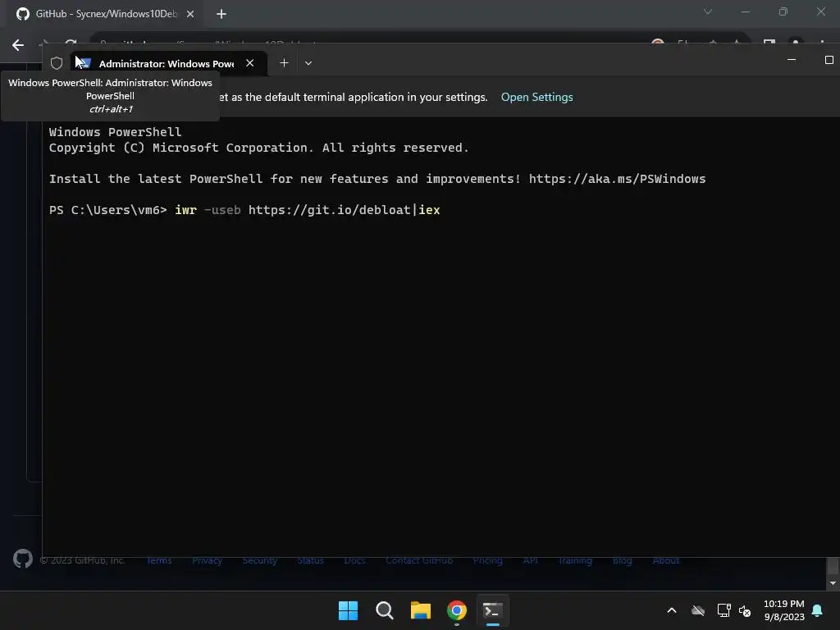This screenshot has width=840, height=630.
Task: Select the GitHub - Sycnex/Windows10Deb Chrome tab
Action: 105,14
